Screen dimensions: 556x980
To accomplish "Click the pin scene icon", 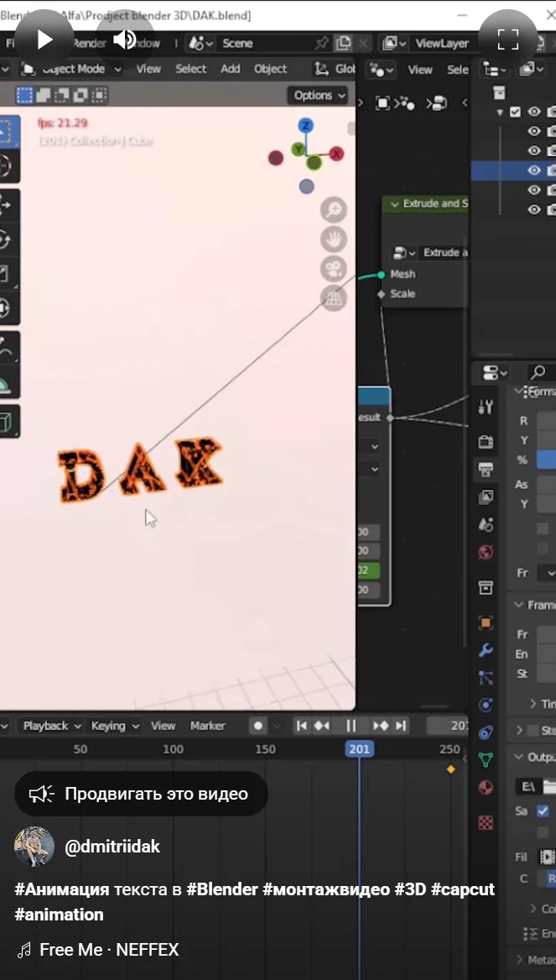I will coord(322,43).
